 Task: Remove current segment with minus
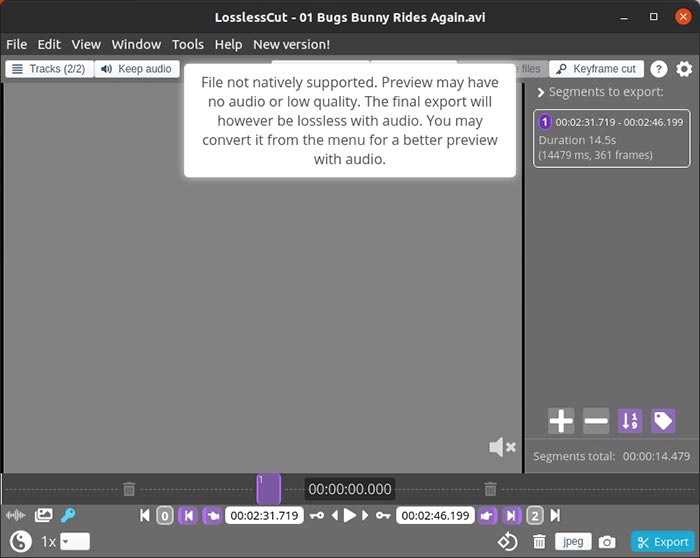596,421
